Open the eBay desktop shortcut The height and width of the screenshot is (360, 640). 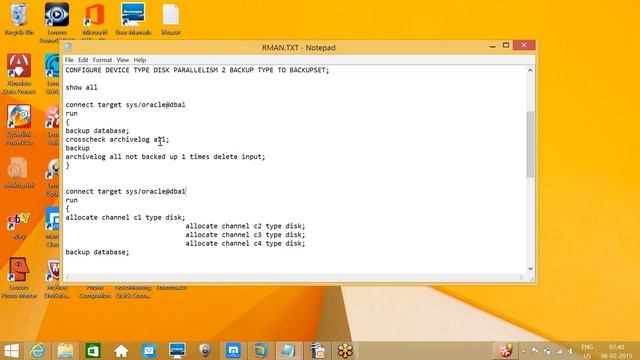19,224
